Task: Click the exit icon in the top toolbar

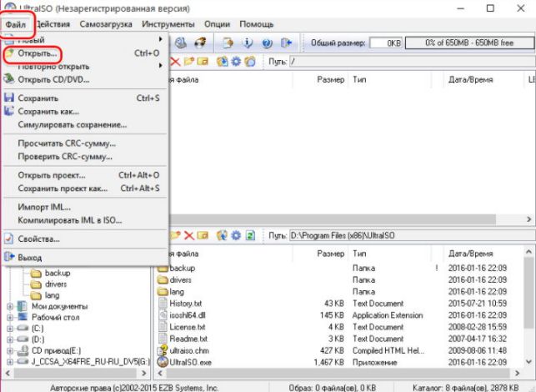Action: pos(286,43)
